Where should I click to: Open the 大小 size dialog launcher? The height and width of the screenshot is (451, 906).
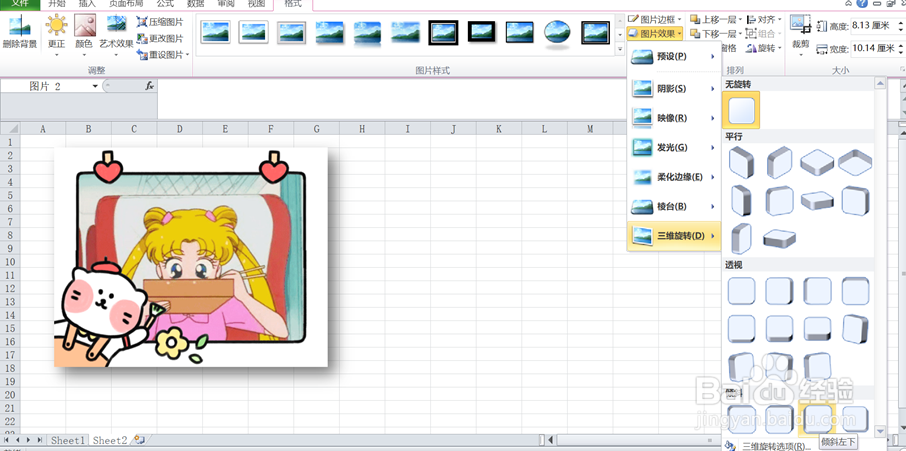(x=902, y=70)
